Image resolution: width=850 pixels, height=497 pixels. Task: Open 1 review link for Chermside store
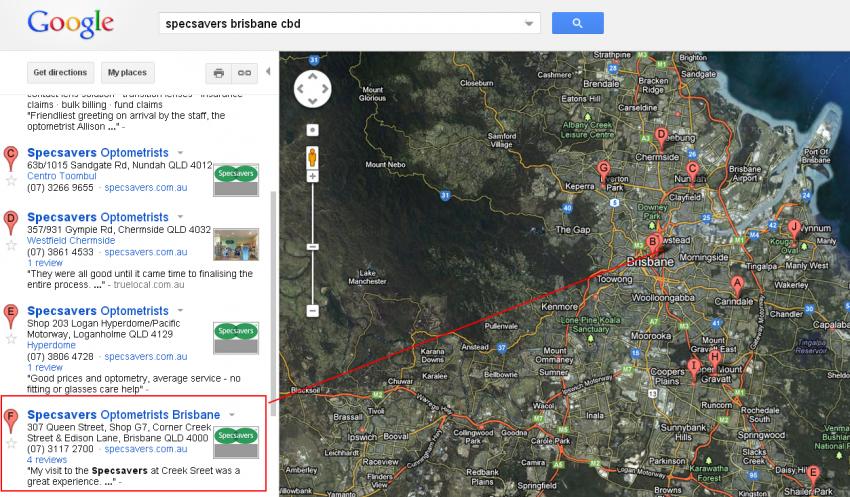(x=45, y=263)
